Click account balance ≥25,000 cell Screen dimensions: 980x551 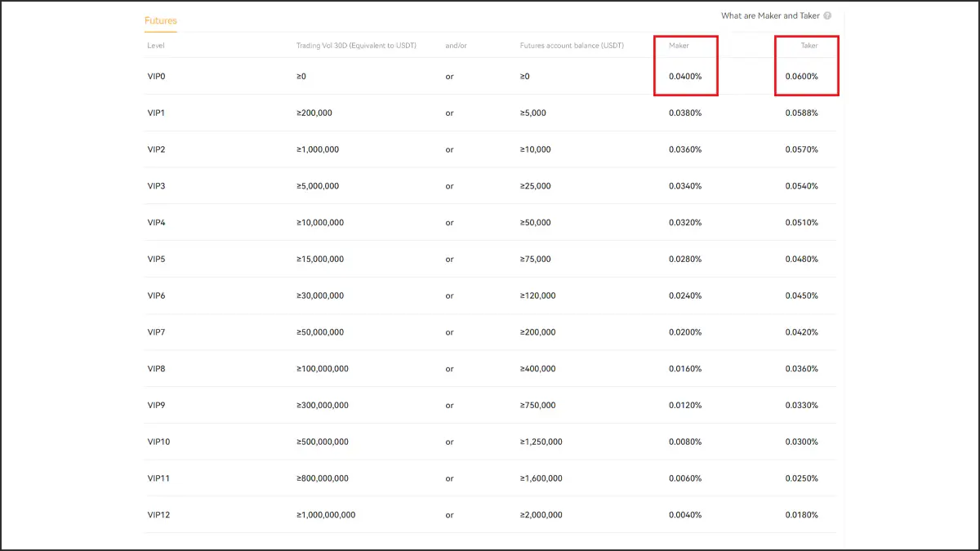[x=536, y=186]
